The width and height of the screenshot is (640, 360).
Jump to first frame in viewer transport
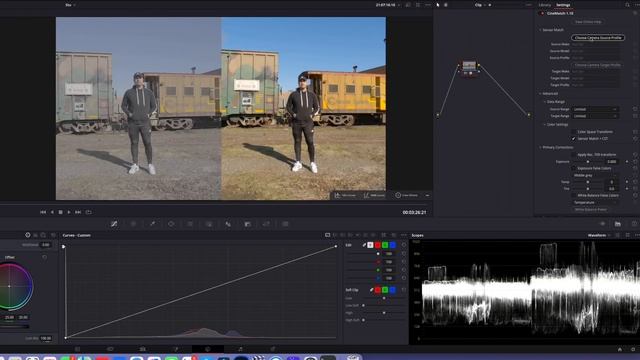(x=43, y=212)
